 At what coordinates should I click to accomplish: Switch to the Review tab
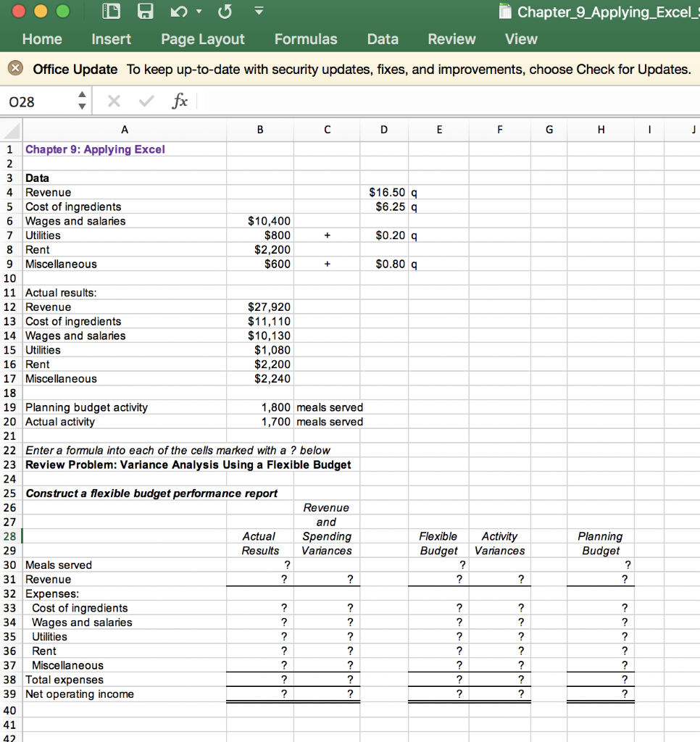451,39
